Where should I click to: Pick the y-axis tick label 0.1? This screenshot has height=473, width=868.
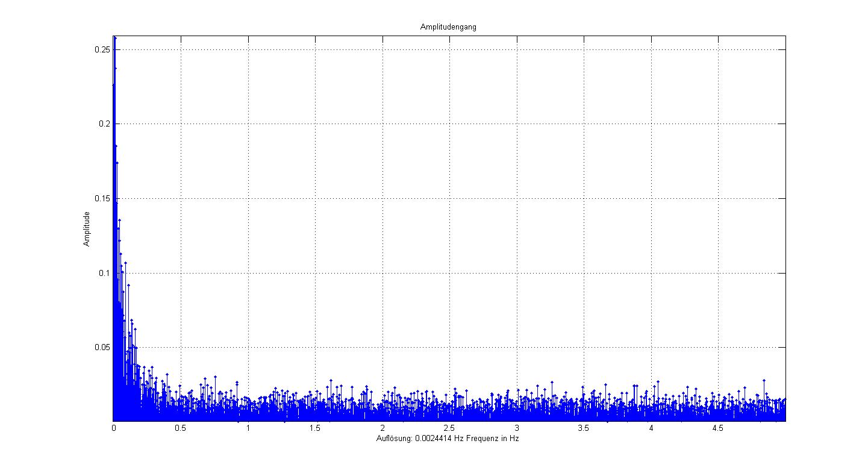[x=104, y=273]
